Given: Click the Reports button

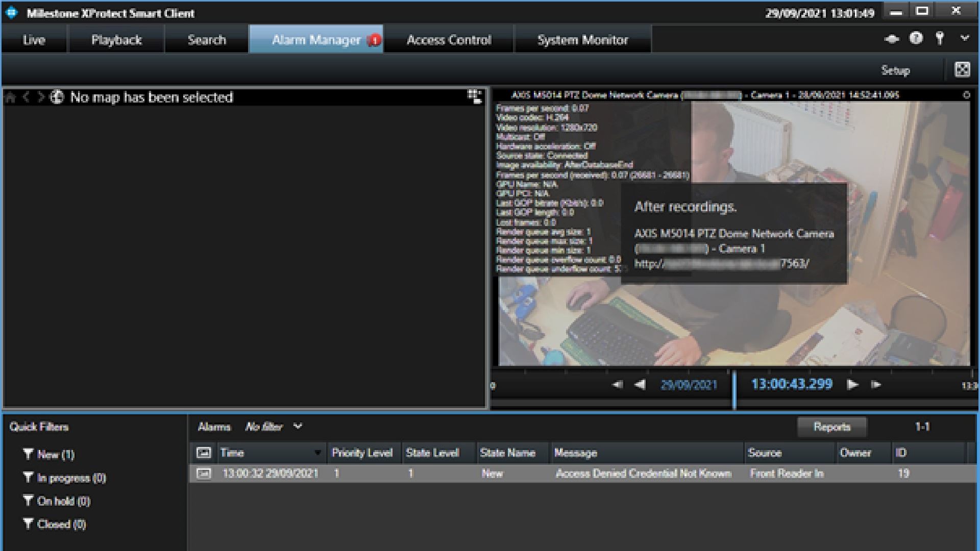Looking at the screenshot, I should 831,427.
